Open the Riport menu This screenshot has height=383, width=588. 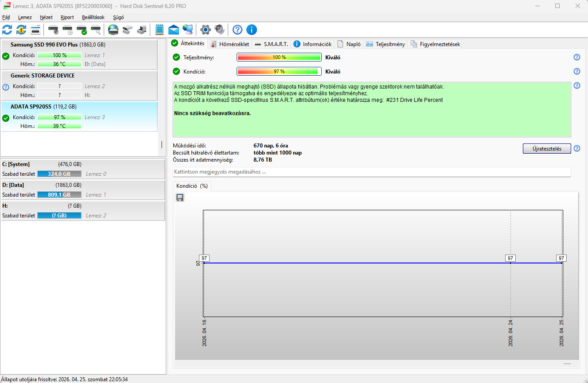(x=67, y=17)
